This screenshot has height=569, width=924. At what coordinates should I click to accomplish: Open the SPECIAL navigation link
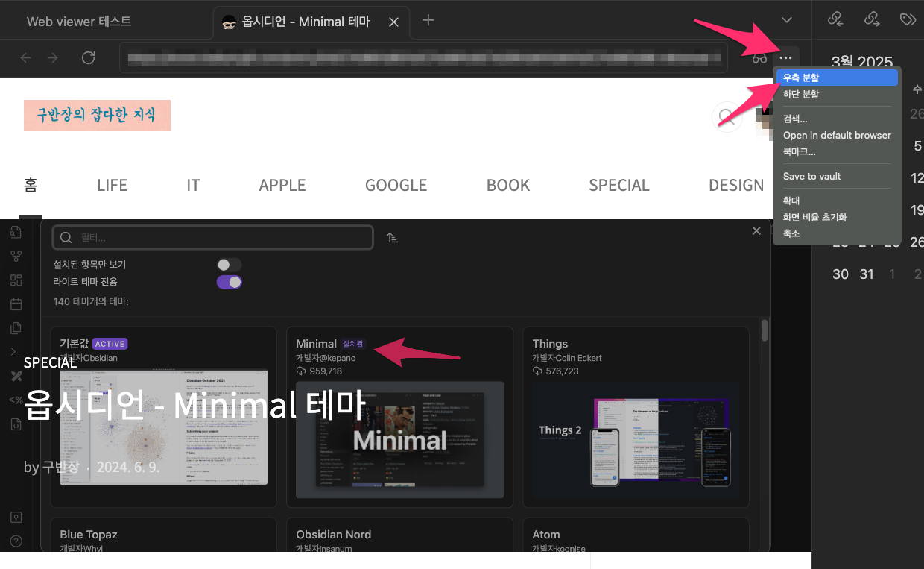[x=619, y=185]
